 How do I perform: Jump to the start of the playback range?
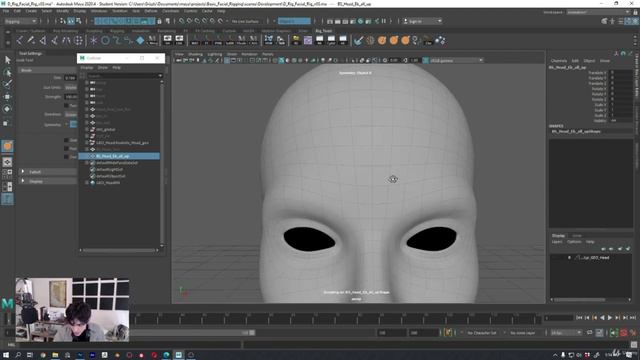(579, 318)
